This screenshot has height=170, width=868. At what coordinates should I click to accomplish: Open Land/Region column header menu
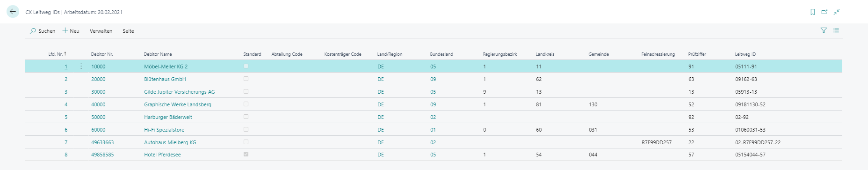click(390, 54)
